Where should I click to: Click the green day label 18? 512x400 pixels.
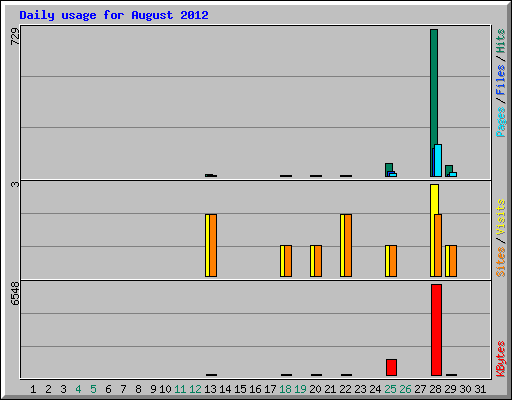[x=285, y=389]
